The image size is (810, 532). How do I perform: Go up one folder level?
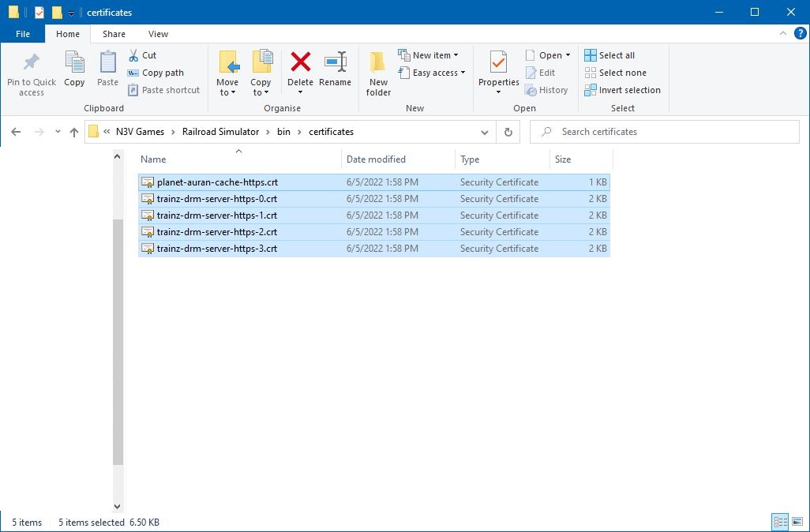coord(74,133)
